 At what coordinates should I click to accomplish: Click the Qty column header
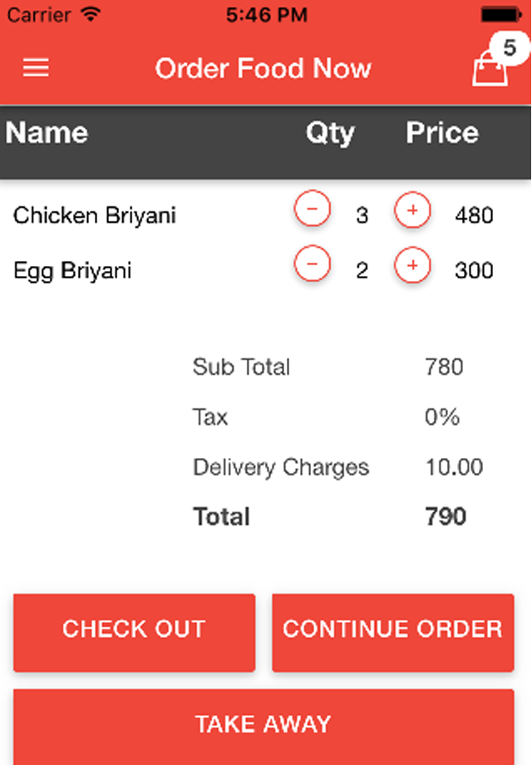click(331, 133)
